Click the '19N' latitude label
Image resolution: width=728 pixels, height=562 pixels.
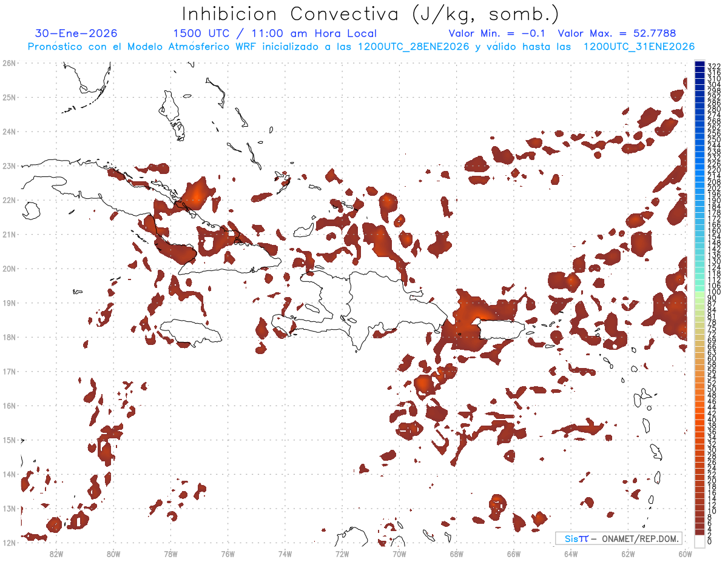tap(8, 303)
